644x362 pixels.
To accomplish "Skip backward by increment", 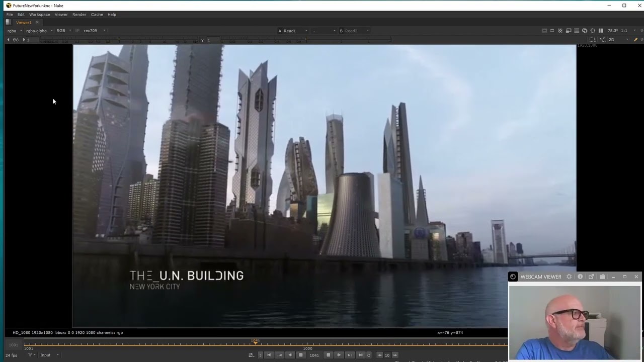I will [x=380, y=355].
